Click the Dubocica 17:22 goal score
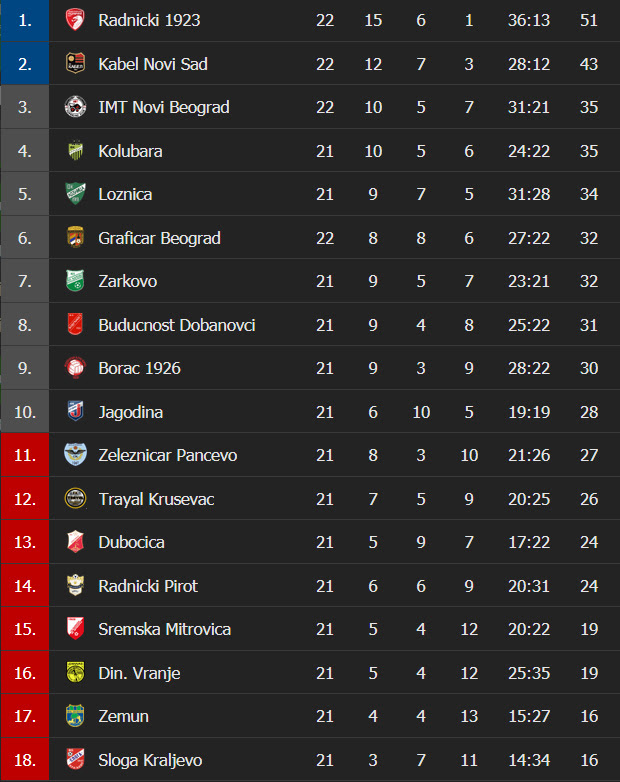620x782 pixels. [x=529, y=542]
